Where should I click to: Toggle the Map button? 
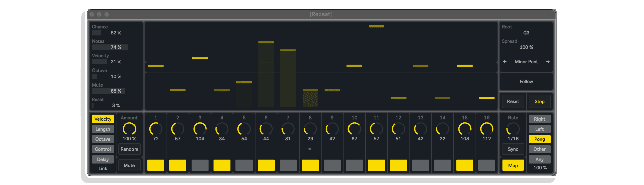click(x=513, y=165)
